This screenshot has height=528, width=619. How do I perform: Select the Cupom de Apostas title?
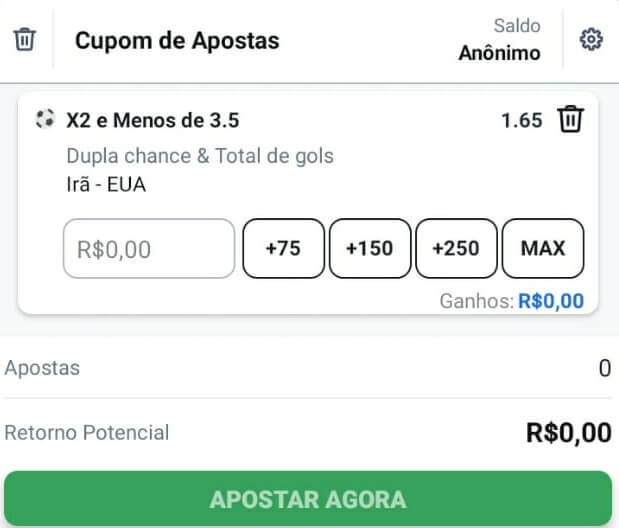177,41
